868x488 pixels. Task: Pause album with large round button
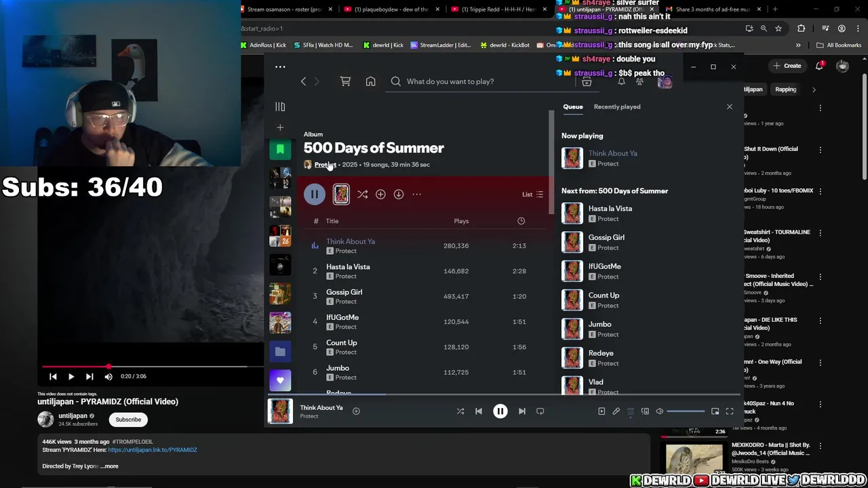tap(315, 195)
